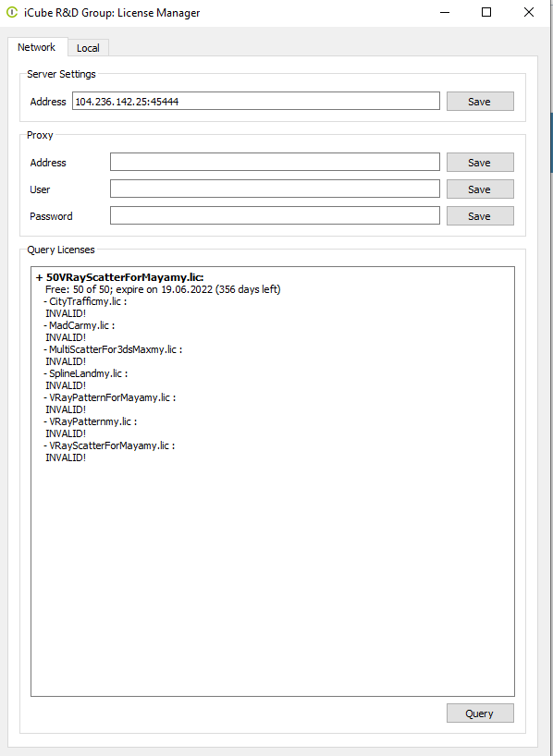Select the VRayPatternForMayamy.lic entry
Screen dimensions: 553x756
click(x=109, y=397)
